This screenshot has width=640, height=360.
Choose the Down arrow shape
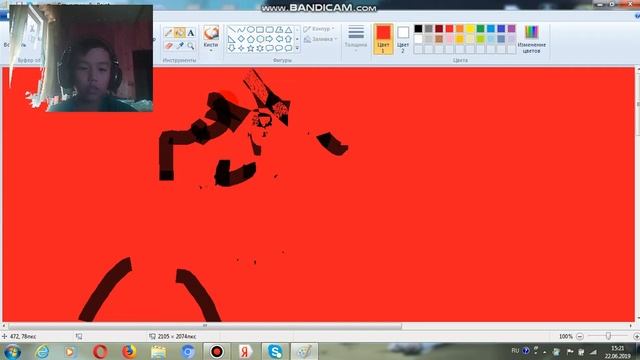click(x=231, y=48)
